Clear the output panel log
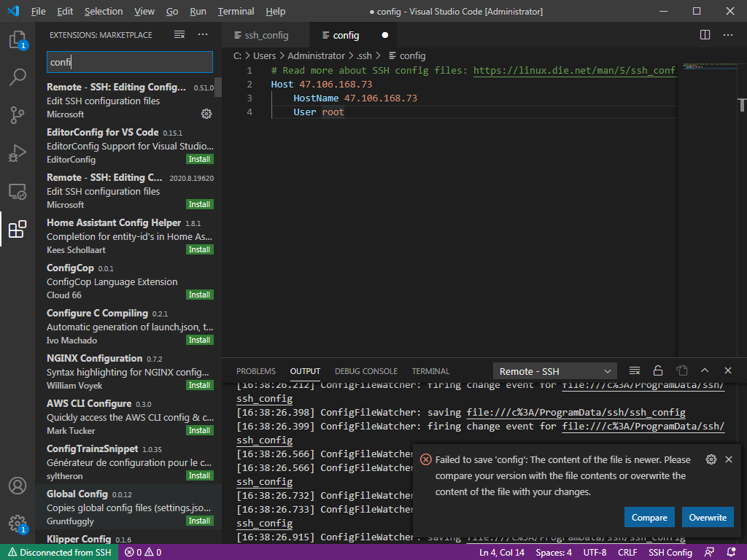 [635, 371]
